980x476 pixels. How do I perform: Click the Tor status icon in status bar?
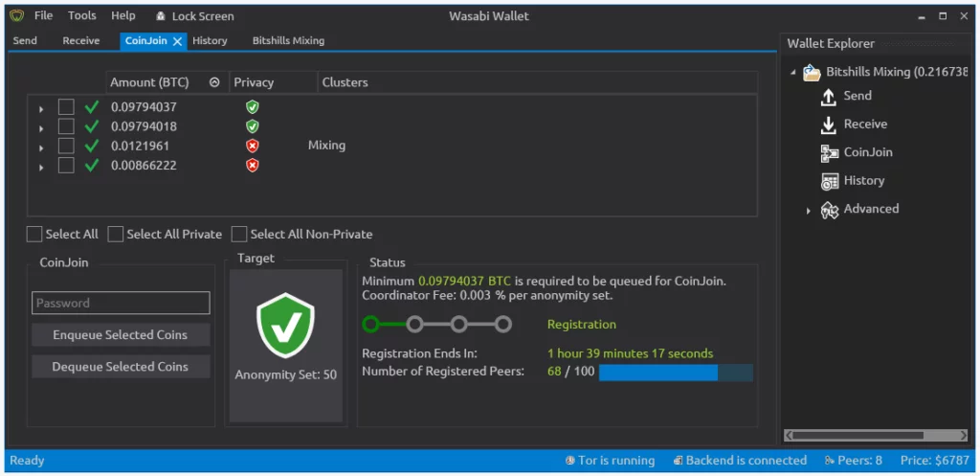point(570,461)
